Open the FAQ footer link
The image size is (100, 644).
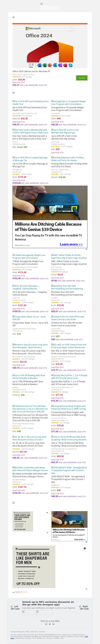click(x=27, y=632)
